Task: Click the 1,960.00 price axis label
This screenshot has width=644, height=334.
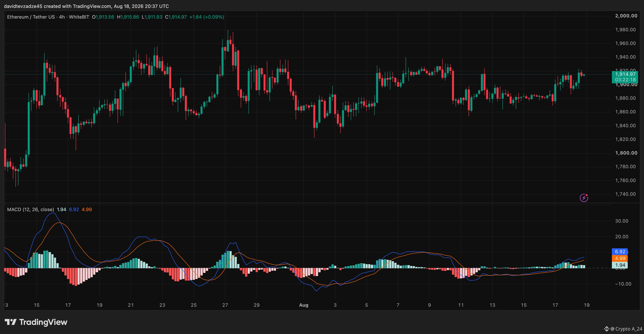Action: [625, 43]
